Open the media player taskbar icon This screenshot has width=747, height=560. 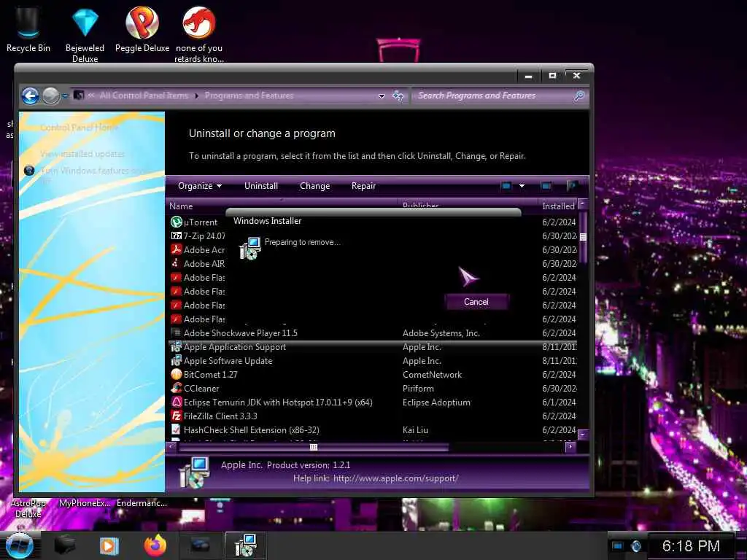pos(109,545)
